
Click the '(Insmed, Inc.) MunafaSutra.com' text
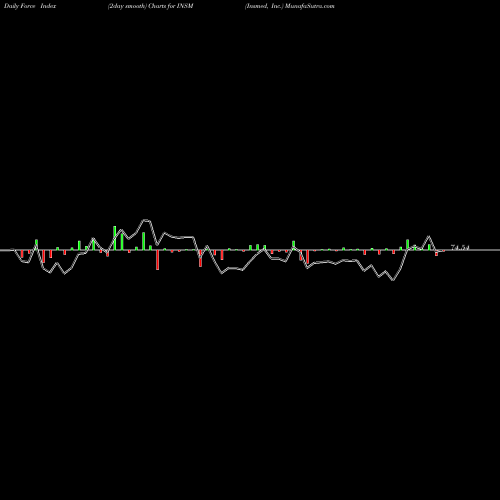[x=289, y=6]
